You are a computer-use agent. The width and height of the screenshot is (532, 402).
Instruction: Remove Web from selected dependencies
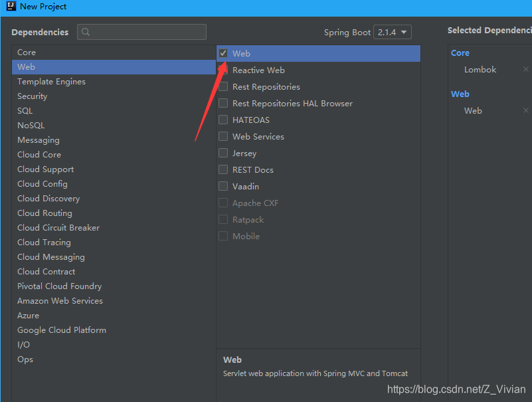click(x=525, y=110)
